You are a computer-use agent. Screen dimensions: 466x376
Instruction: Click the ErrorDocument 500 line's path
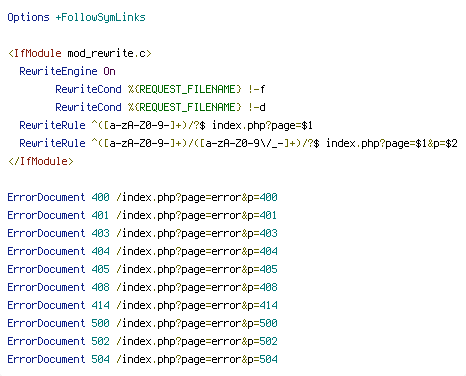pyautogui.click(x=197, y=323)
